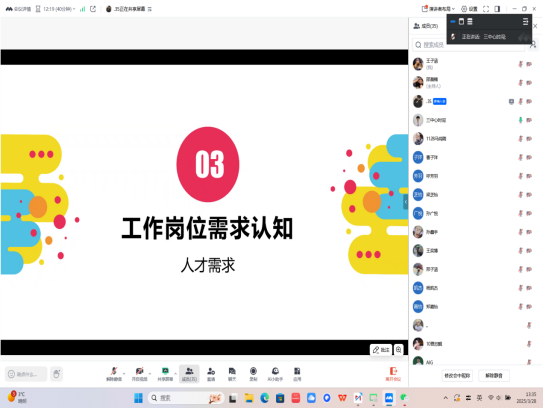Viewport: 543px width, 408px height.
Task: Expand arrow next to video button
Action: 150,373
